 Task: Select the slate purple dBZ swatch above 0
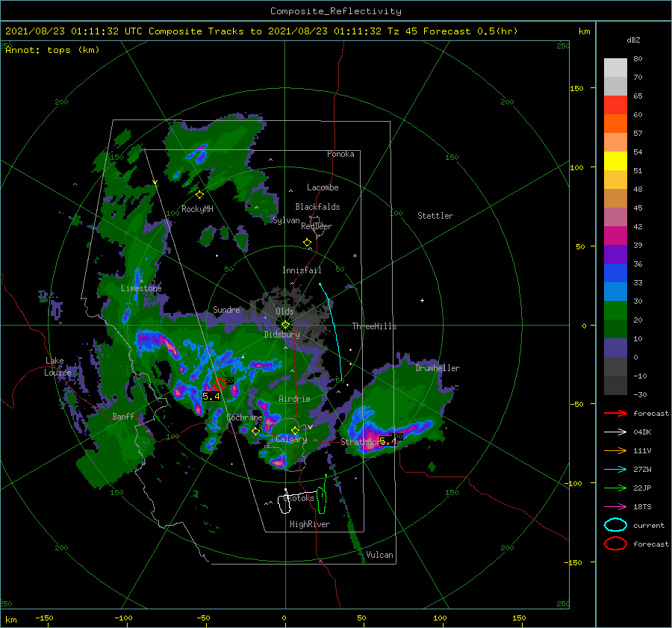(x=615, y=348)
